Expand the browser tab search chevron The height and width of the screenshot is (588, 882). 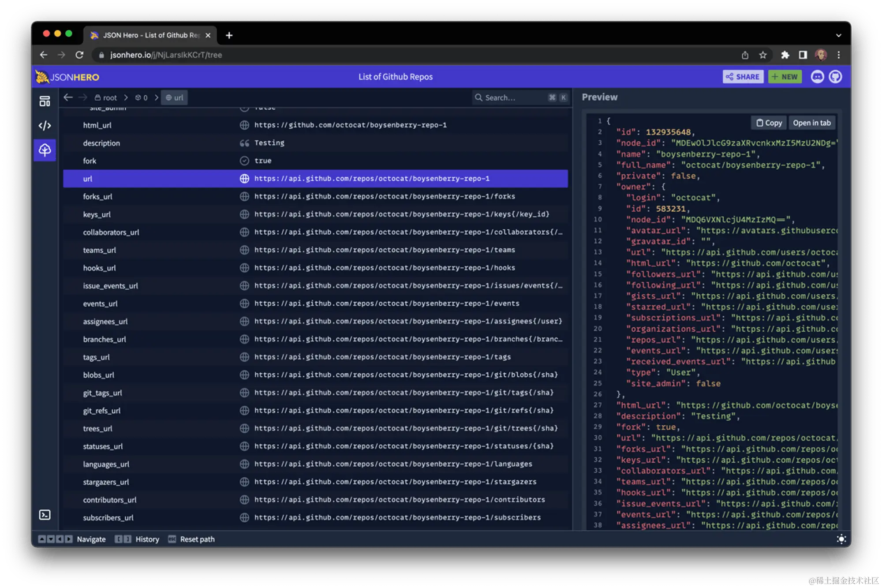pos(838,35)
